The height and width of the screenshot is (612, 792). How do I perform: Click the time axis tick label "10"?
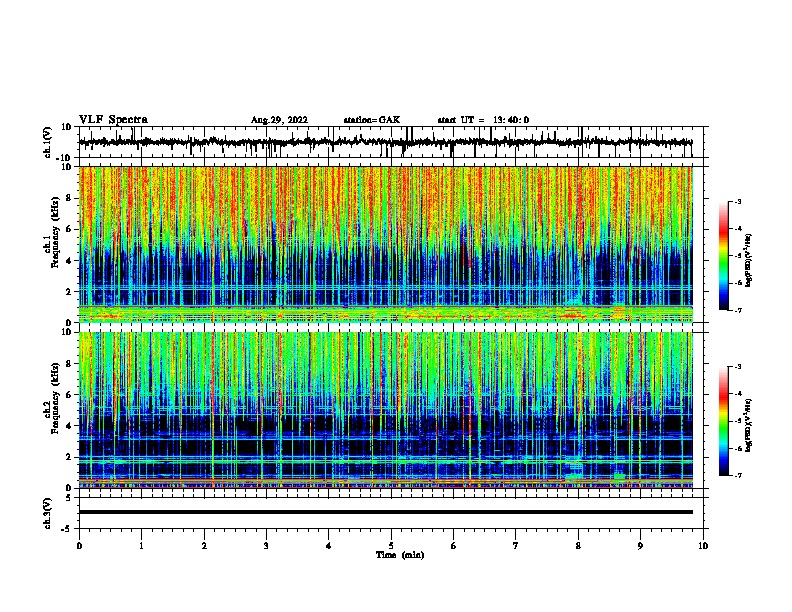pyautogui.click(x=703, y=546)
